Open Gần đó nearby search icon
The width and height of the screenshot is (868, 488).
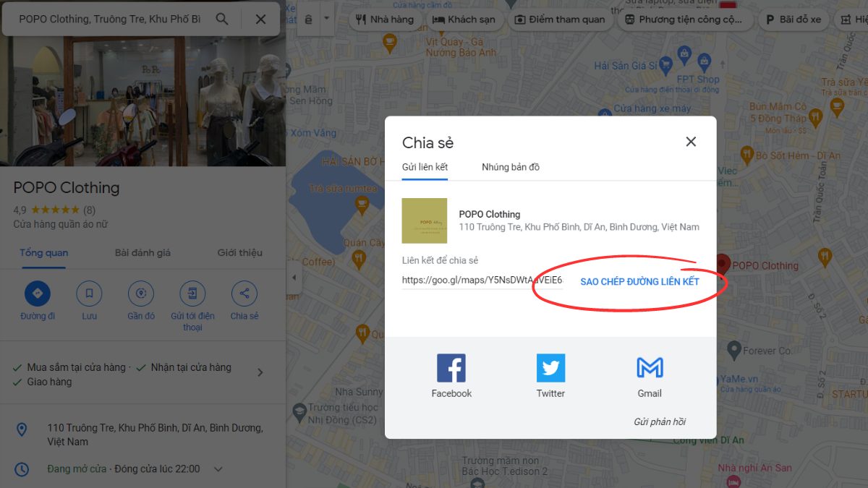point(141,294)
